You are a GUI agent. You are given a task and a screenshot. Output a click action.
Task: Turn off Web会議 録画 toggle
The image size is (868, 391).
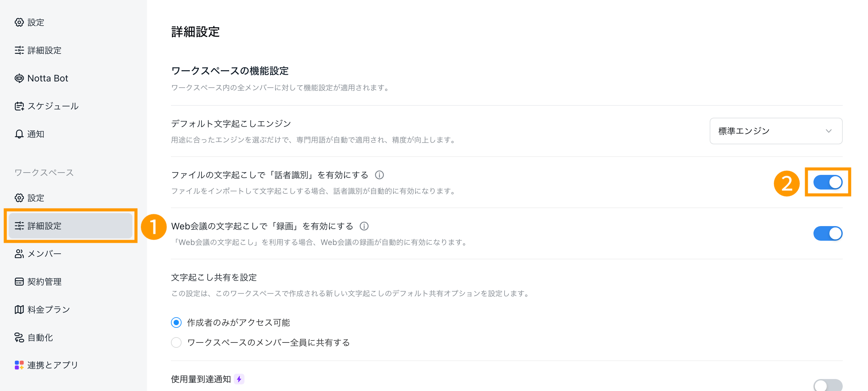point(827,233)
